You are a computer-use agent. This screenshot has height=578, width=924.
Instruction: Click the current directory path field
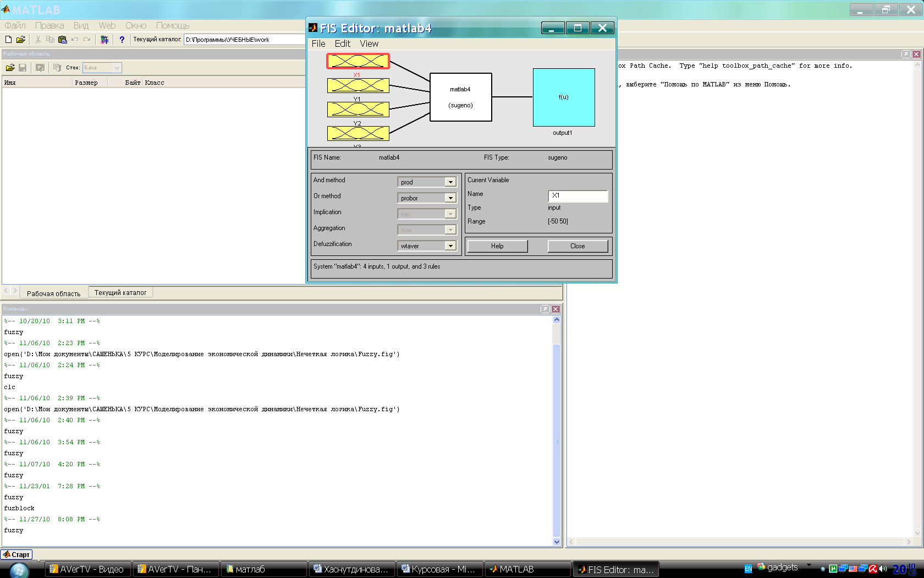click(x=245, y=40)
